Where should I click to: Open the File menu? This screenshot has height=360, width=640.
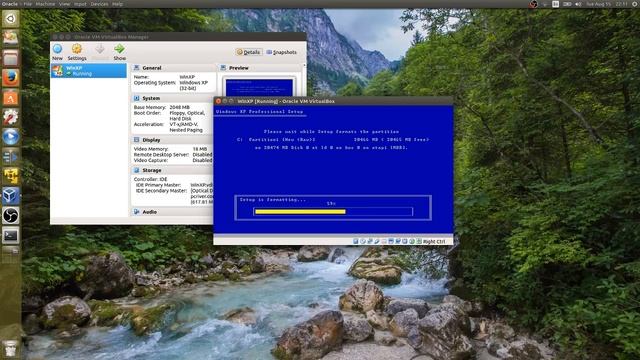[x=27, y=4]
